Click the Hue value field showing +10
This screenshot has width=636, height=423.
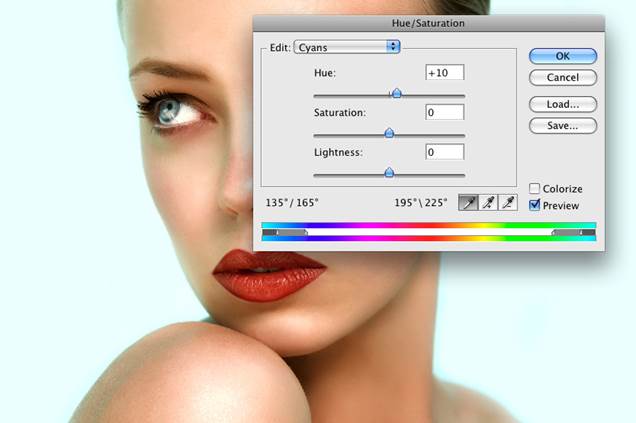tap(445, 73)
